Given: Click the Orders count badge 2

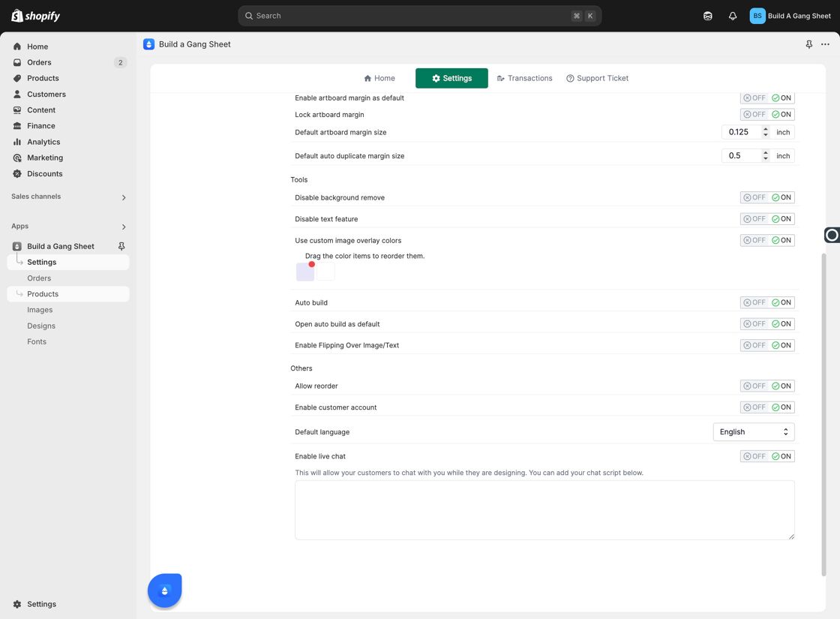Looking at the screenshot, I should tap(120, 63).
